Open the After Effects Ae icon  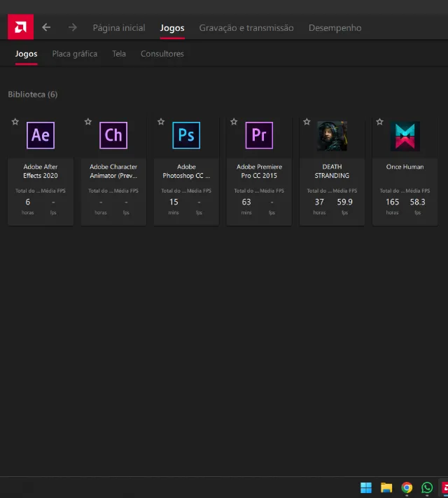41,135
